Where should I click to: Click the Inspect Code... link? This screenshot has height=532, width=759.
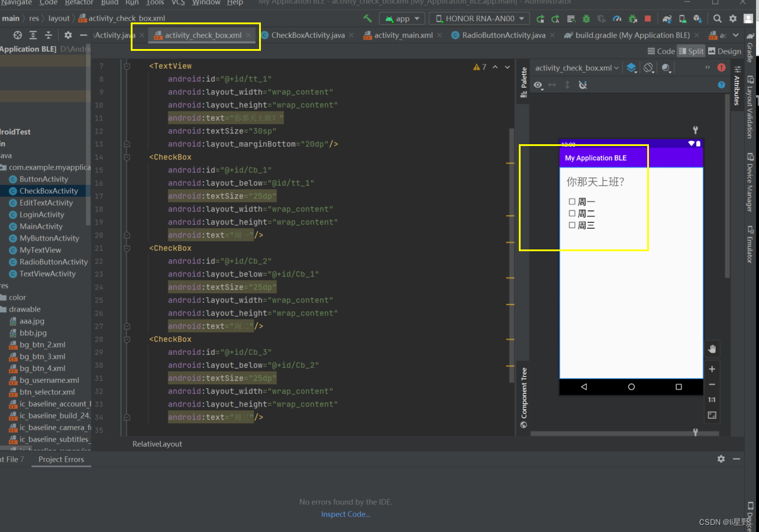pyautogui.click(x=345, y=514)
